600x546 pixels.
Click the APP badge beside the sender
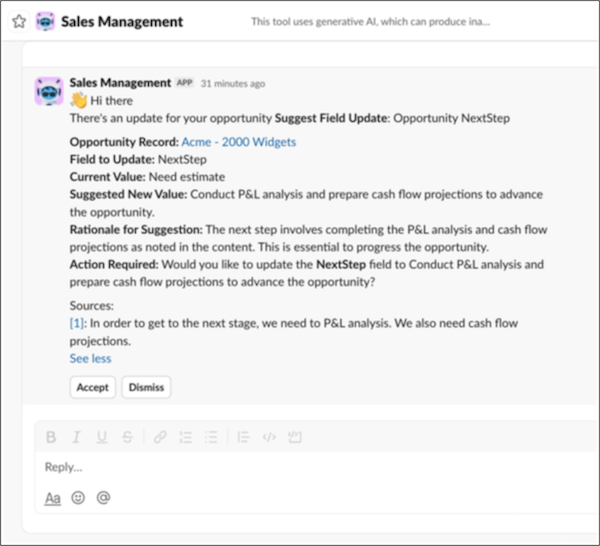click(184, 83)
